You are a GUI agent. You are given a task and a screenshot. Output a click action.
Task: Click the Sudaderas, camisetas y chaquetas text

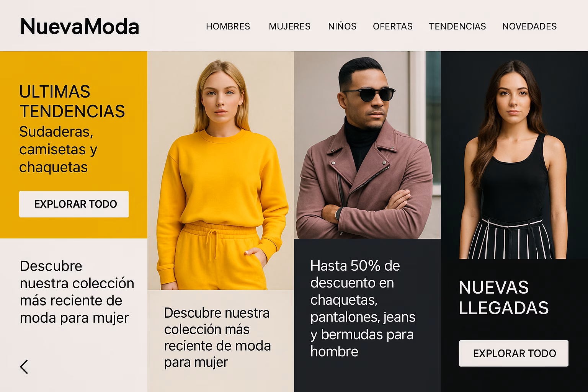click(x=58, y=149)
